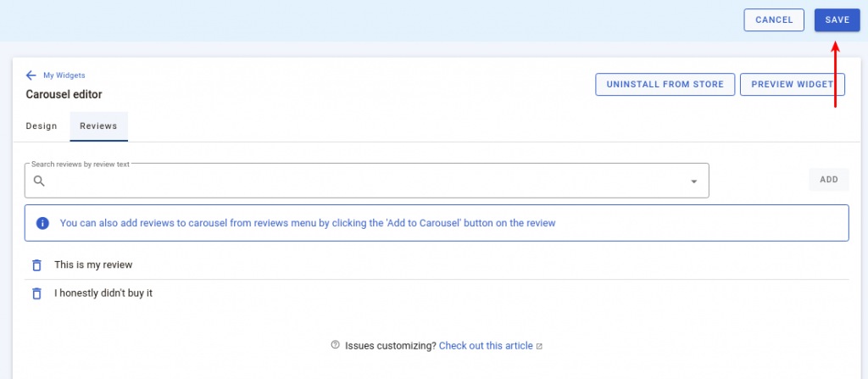The height and width of the screenshot is (379, 868).
Task: Switch to the Design tab
Action: (x=42, y=125)
